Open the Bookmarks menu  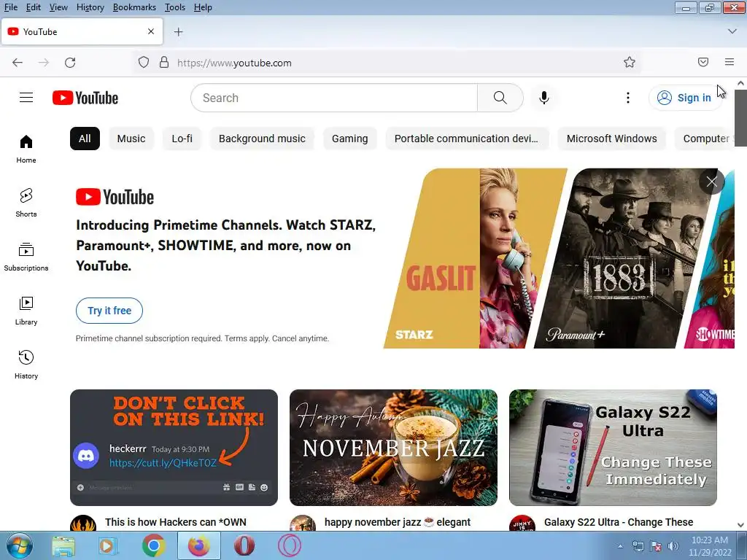(x=134, y=7)
